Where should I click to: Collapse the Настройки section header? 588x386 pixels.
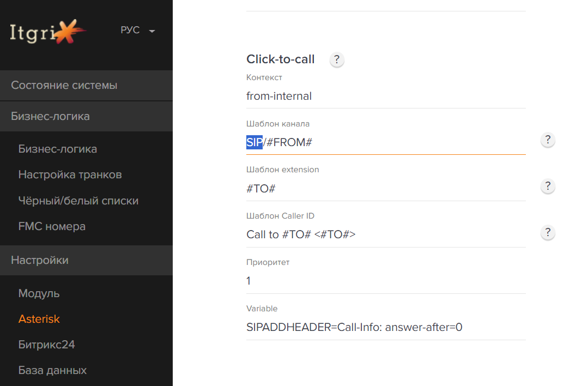[x=86, y=261]
